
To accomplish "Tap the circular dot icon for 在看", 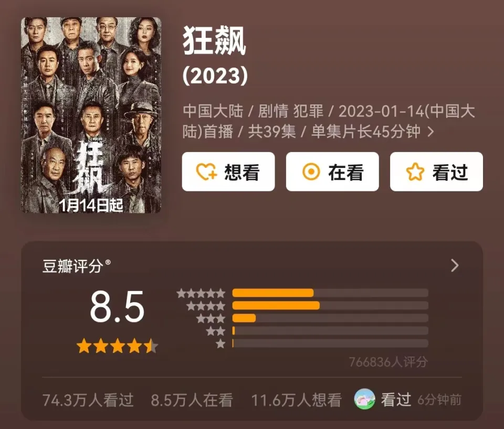I will pyautogui.click(x=311, y=172).
